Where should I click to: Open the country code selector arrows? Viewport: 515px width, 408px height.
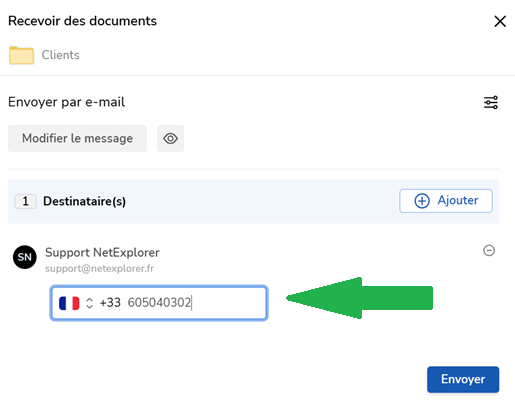click(89, 303)
